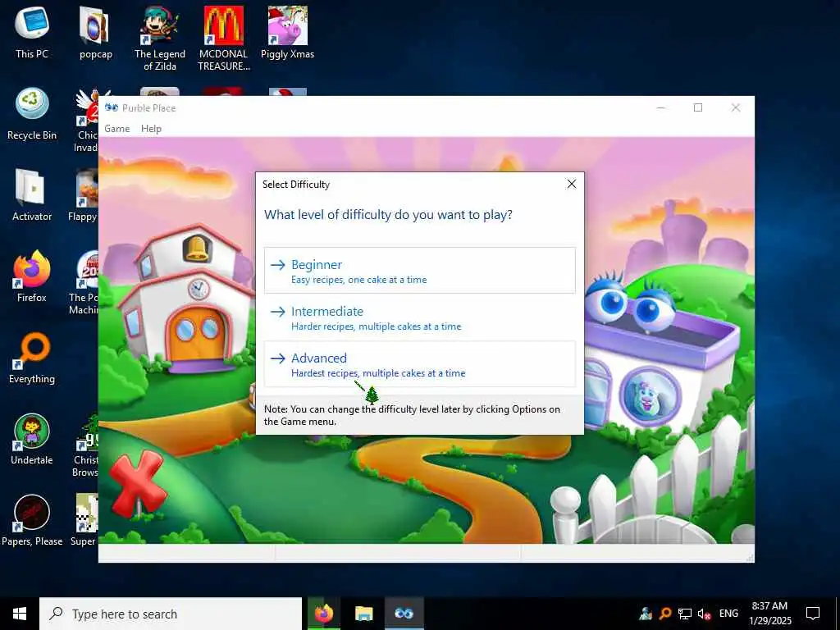
Task: Choose the Beginner difficulty option
Action: 419,271
